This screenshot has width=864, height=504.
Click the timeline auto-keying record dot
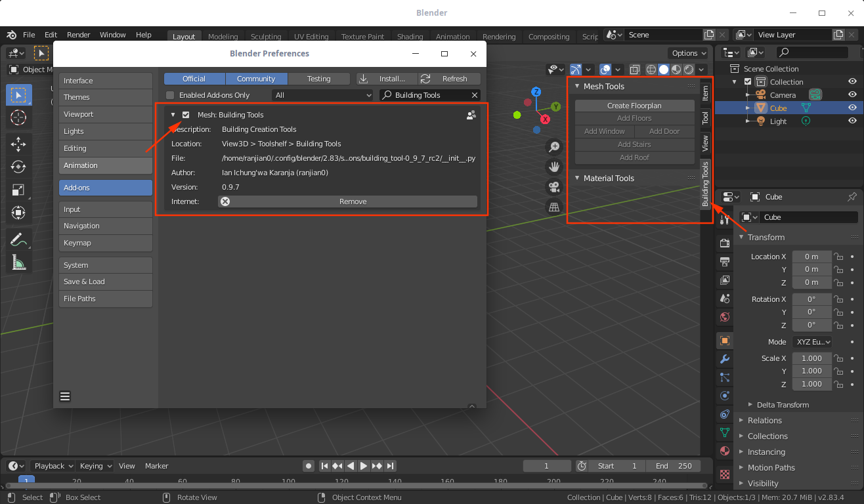point(308,466)
